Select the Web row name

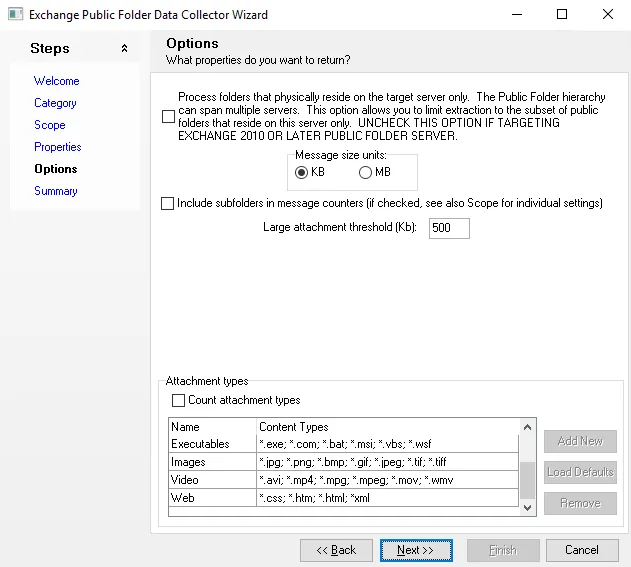point(212,498)
